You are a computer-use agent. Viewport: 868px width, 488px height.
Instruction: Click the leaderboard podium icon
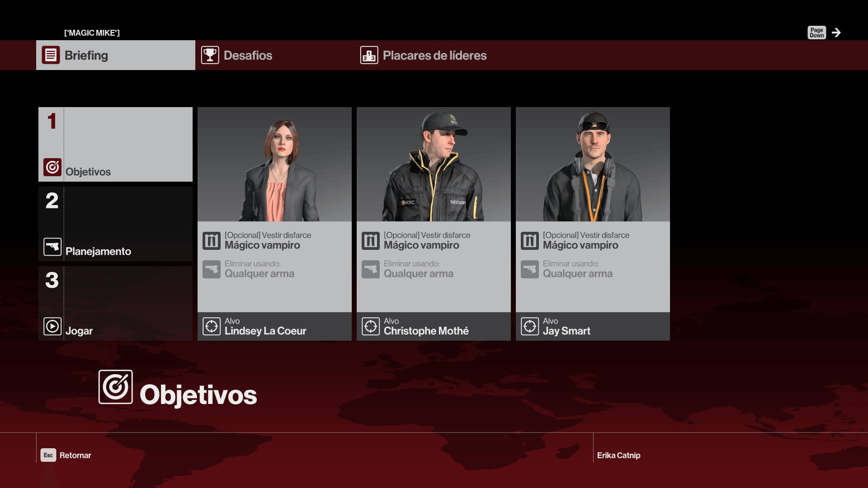(x=369, y=55)
